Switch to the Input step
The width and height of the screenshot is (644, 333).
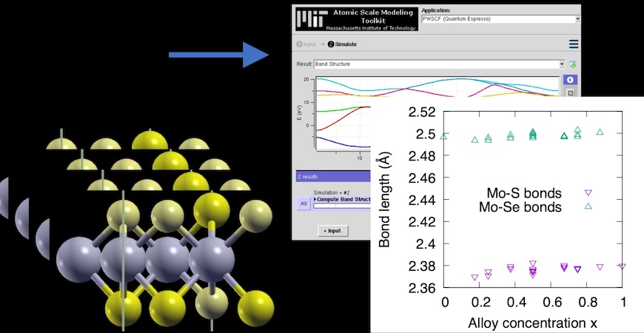point(306,44)
